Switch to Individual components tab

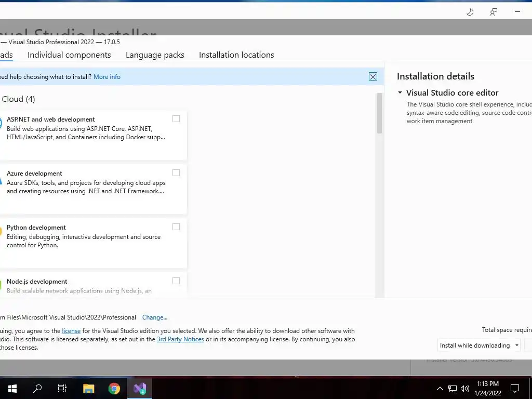click(x=69, y=55)
